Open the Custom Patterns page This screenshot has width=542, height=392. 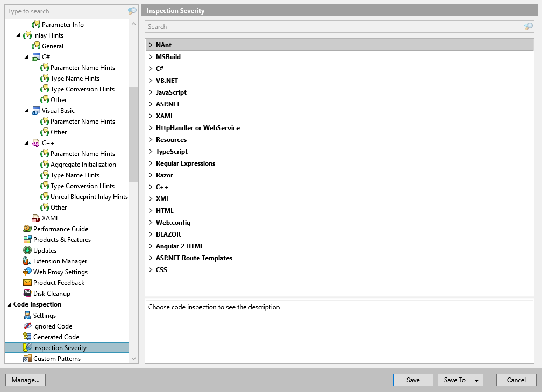click(x=56, y=359)
